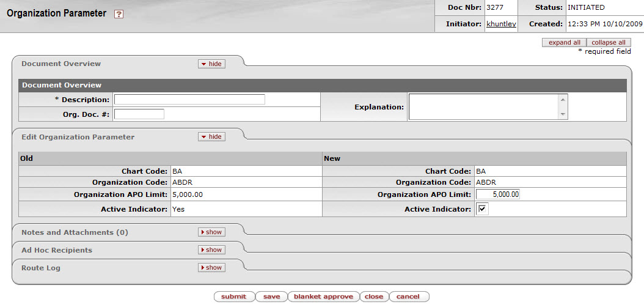644x307 pixels.
Task: Hide the Document Overview section
Action: (x=211, y=64)
